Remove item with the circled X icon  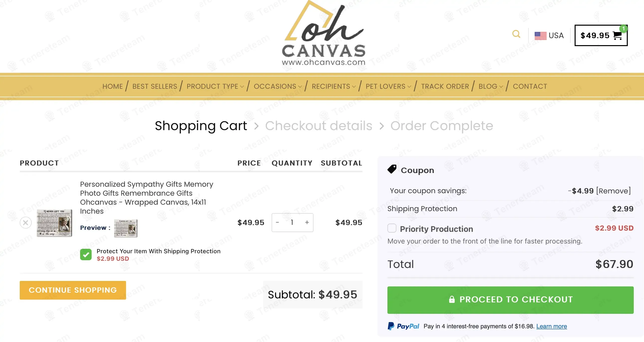[x=25, y=222]
